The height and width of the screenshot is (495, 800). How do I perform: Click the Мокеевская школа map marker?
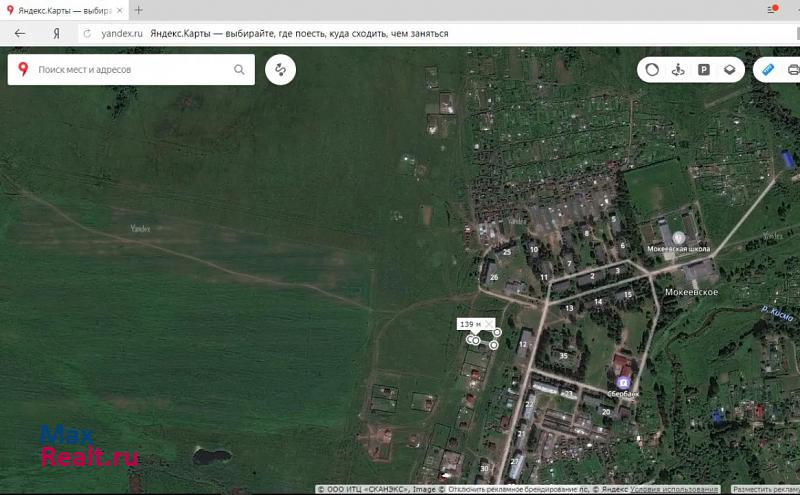click(678, 237)
